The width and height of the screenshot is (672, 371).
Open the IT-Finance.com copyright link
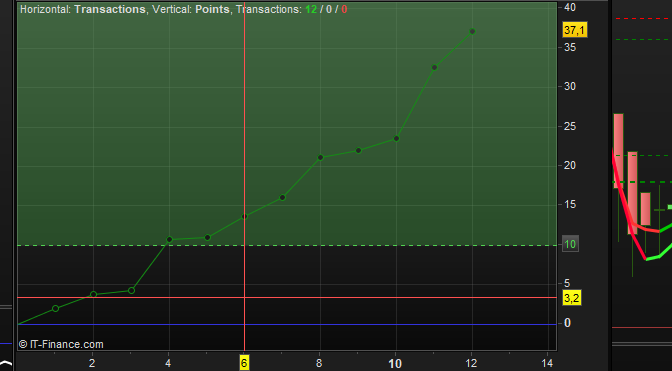pos(61,344)
